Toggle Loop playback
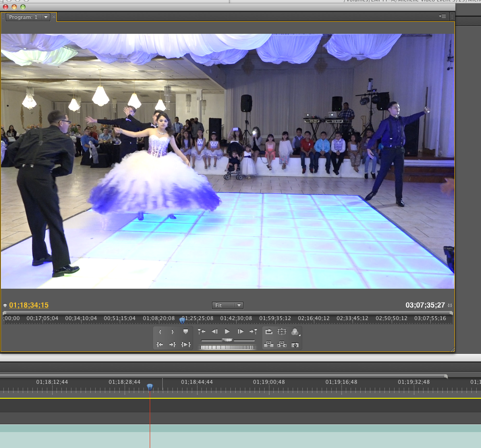481x448 pixels. [x=269, y=332]
